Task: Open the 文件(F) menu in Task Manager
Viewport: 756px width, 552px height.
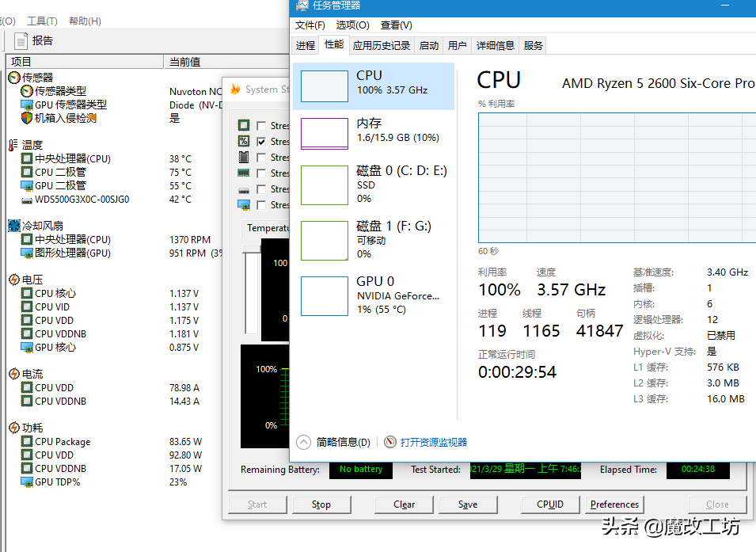Action: pos(310,25)
